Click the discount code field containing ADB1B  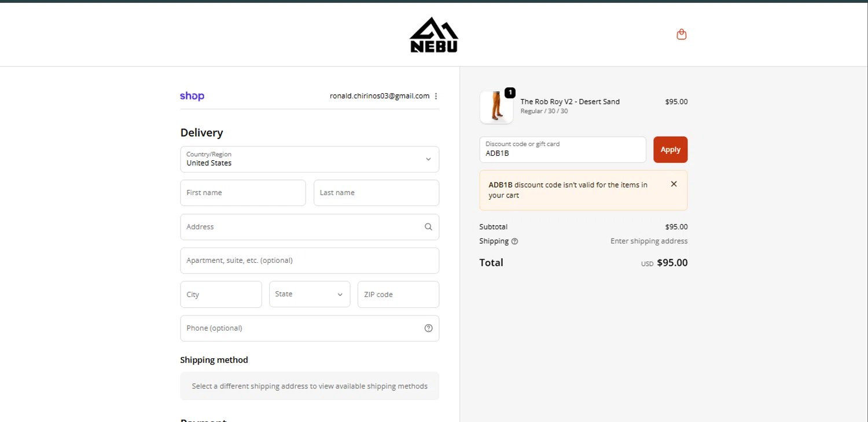click(562, 149)
